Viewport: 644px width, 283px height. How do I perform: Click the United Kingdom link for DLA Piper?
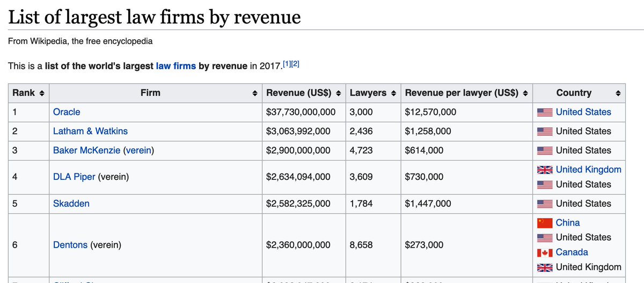coord(588,169)
